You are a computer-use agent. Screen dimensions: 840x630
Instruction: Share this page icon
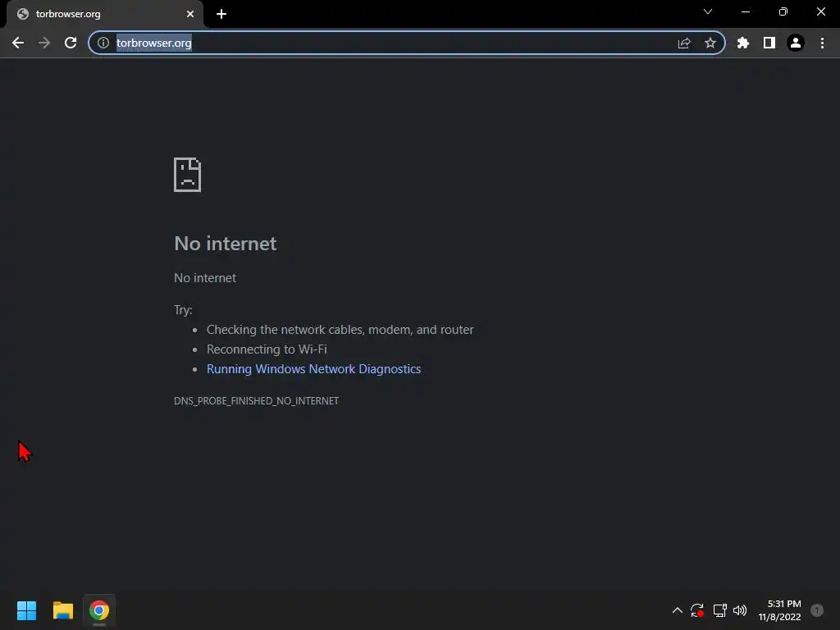pos(684,43)
